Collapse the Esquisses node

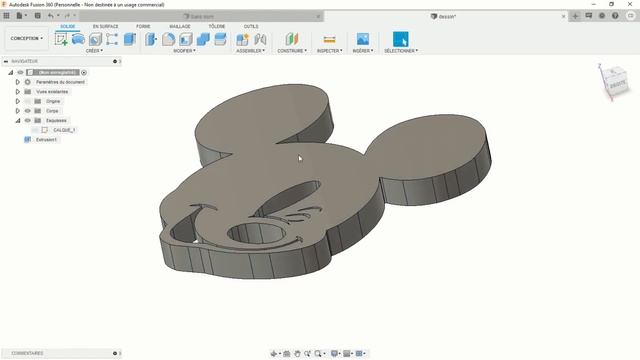coord(18,120)
